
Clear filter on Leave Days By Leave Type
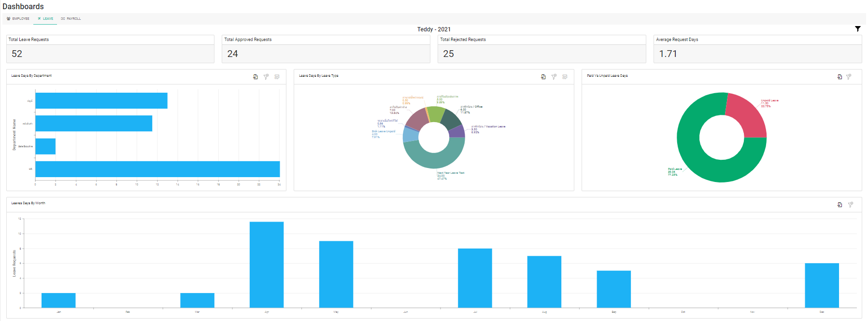point(565,77)
